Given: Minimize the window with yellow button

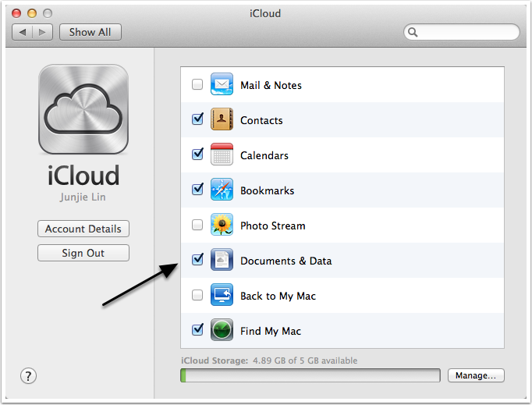Looking at the screenshot, I should pos(32,13).
